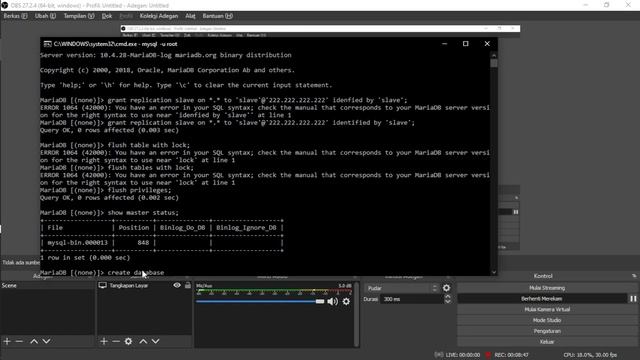Restore the OBS window size
640x360 pixels.
(x=607, y=5)
